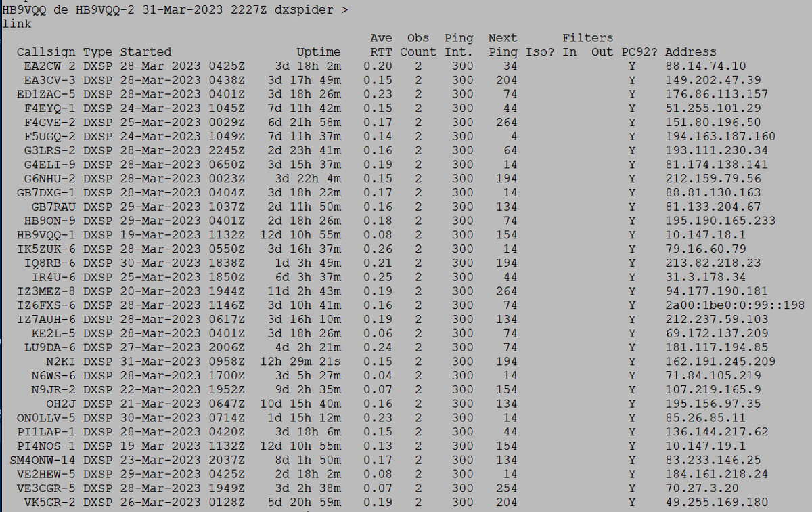Click start time 21-Mar-2023 0647Z
The height and width of the screenshot is (512, 812).
pos(183,404)
